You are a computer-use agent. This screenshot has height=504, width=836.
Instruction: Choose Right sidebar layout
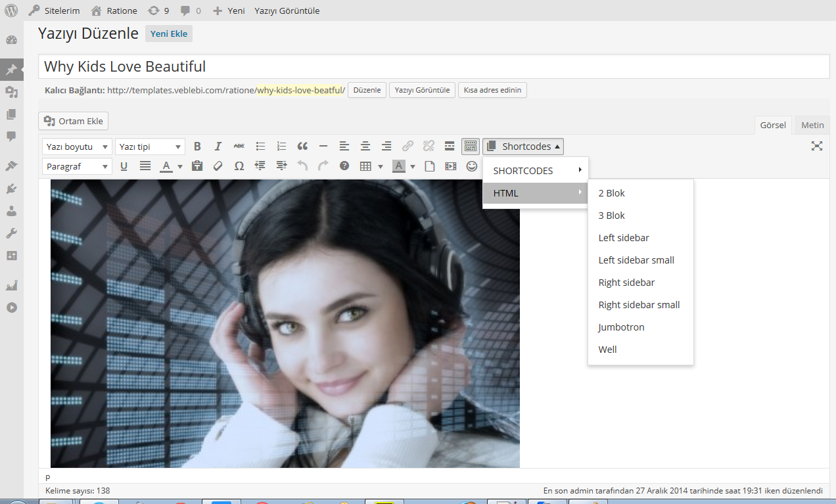641,283
